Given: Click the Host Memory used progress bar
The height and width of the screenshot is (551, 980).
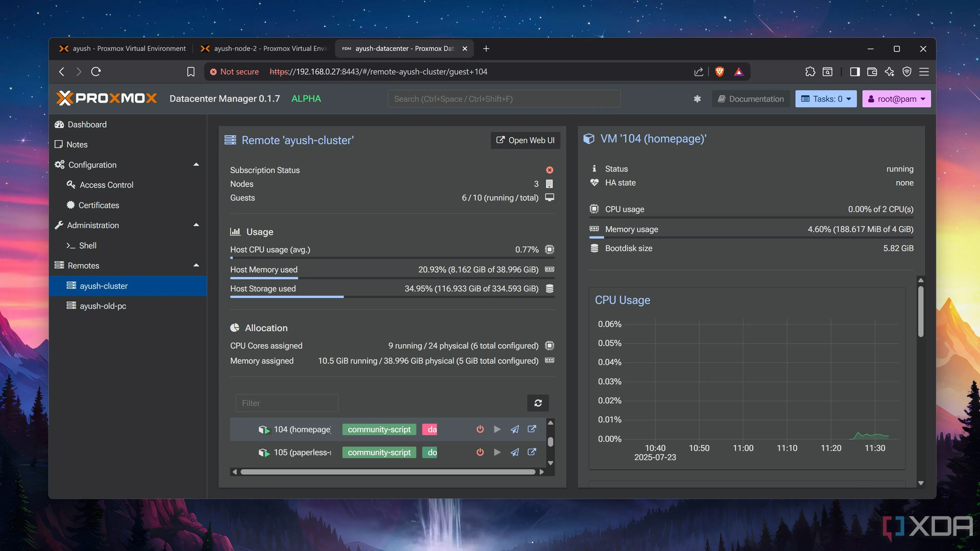Looking at the screenshot, I should tap(392, 278).
